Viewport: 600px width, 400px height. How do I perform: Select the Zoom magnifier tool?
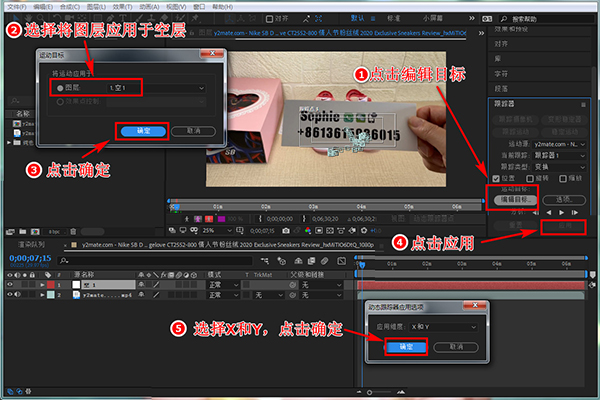pos(41,18)
